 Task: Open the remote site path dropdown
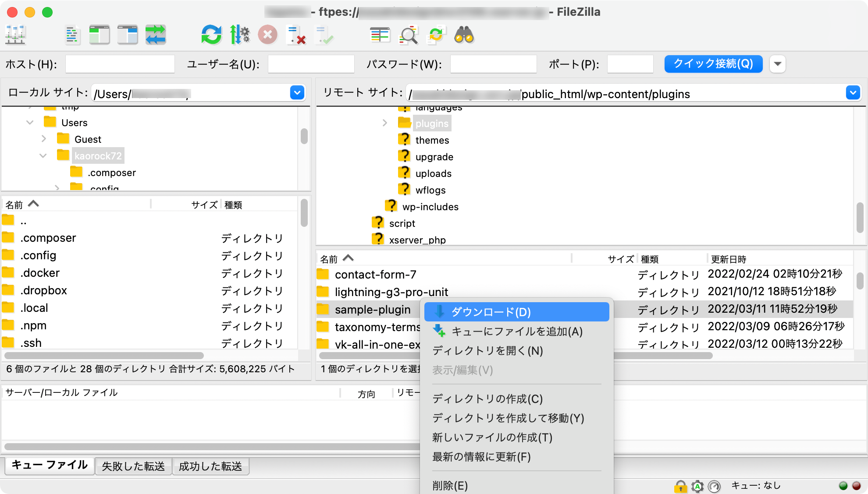[853, 93]
